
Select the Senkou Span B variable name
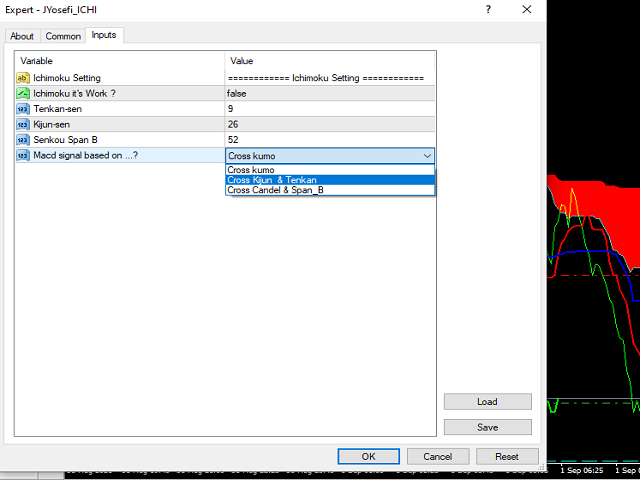[65, 140]
